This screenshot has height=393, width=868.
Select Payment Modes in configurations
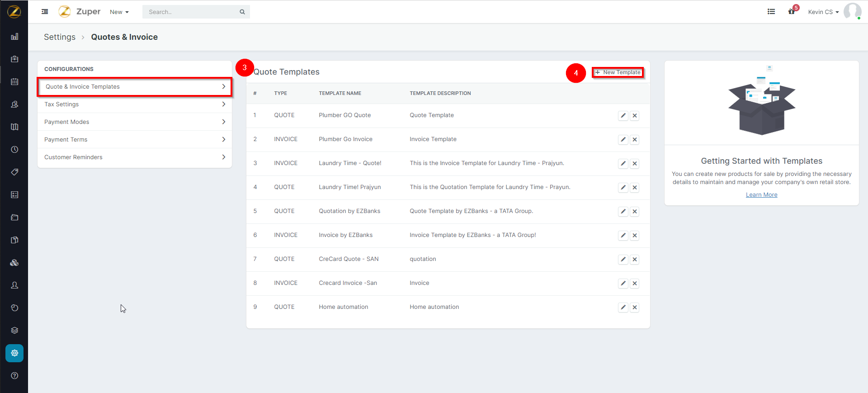point(134,122)
